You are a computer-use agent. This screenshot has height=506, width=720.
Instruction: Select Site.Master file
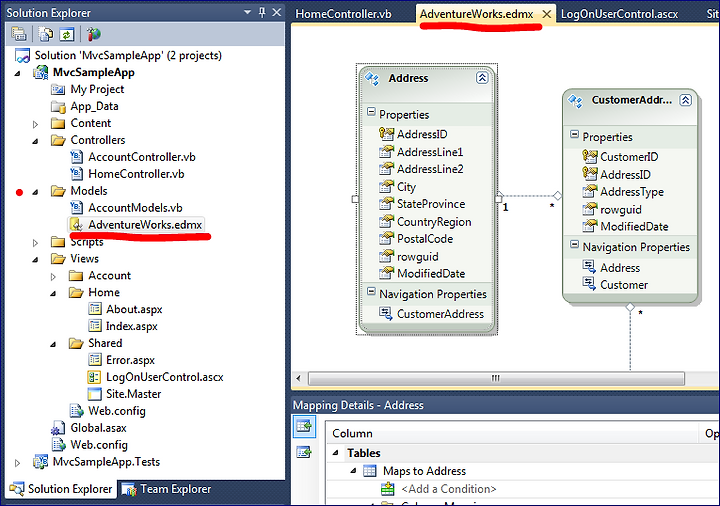[x=134, y=394]
